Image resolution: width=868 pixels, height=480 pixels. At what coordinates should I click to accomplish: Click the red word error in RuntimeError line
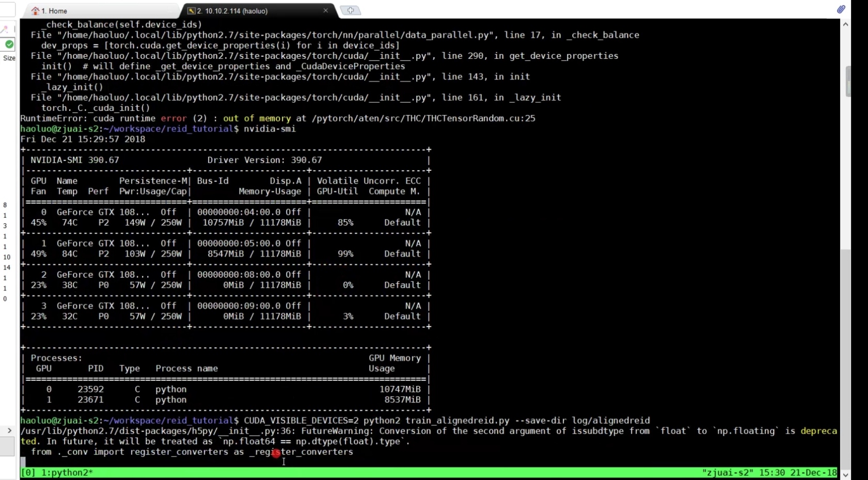(x=173, y=118)
